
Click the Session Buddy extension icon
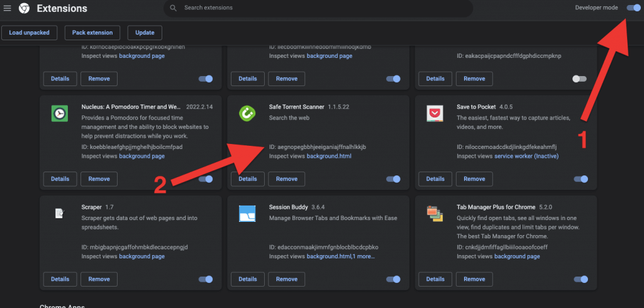coord(247,214)
